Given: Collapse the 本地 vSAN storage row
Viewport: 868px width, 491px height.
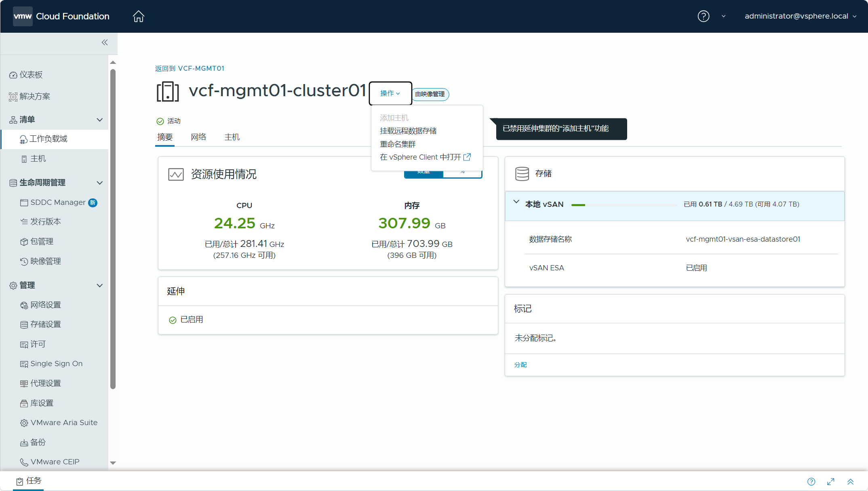Looking at the screenshot, I should point(516,202).
